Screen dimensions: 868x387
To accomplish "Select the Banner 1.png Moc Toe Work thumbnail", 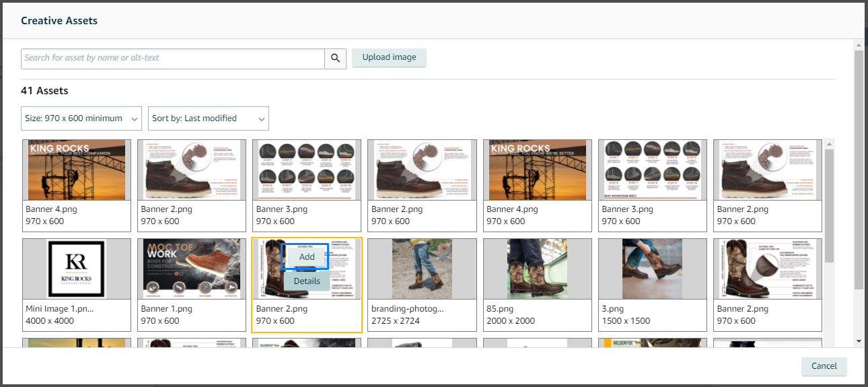I will 192,269.
